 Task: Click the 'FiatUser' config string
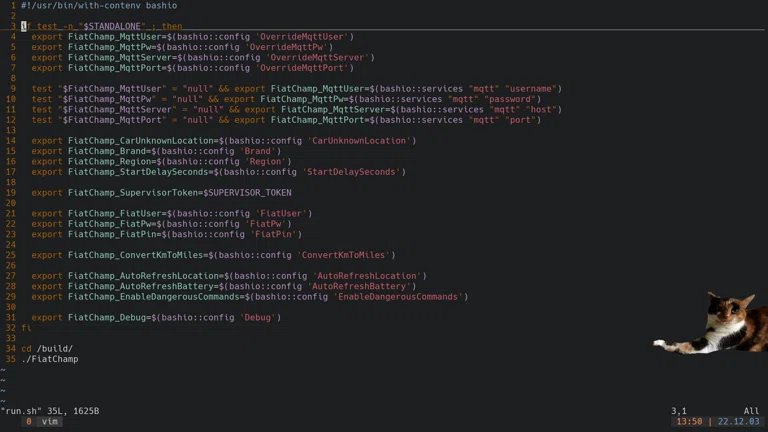coord(281,214)
